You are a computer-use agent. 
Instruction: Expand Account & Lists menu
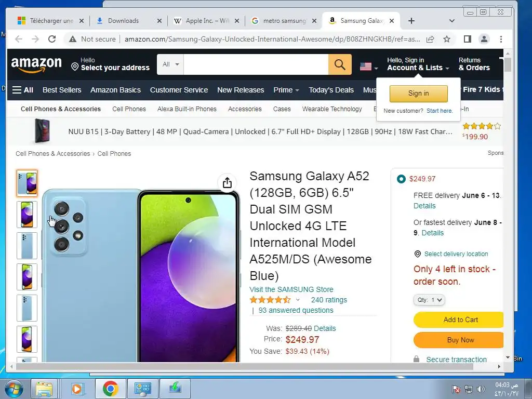(x=418, y=64)
